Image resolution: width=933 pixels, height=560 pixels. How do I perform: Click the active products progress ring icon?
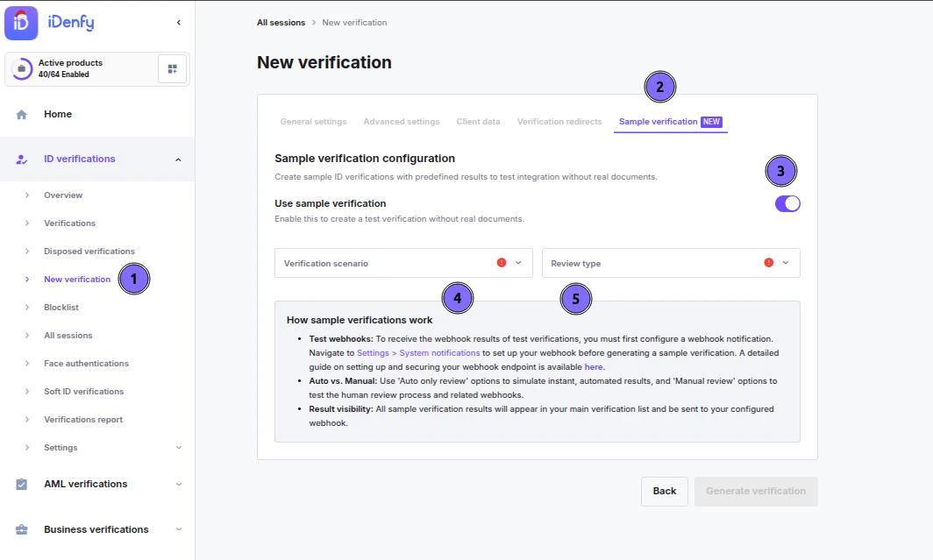(x=22, y=68)
